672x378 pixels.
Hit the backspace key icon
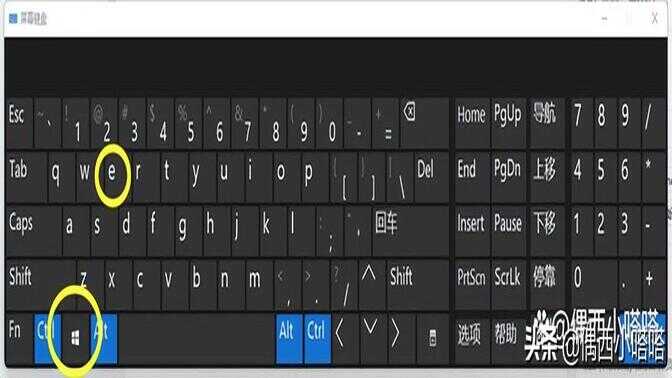(410, 113)
